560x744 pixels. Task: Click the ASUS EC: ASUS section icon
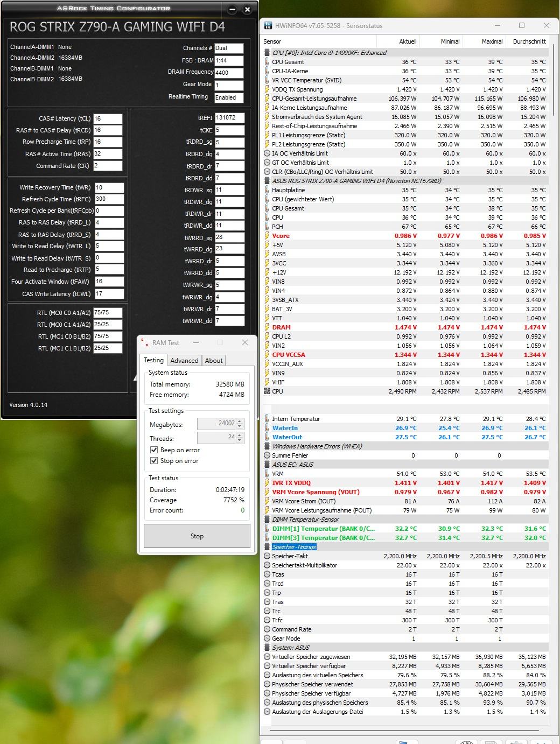click(267, 465)
